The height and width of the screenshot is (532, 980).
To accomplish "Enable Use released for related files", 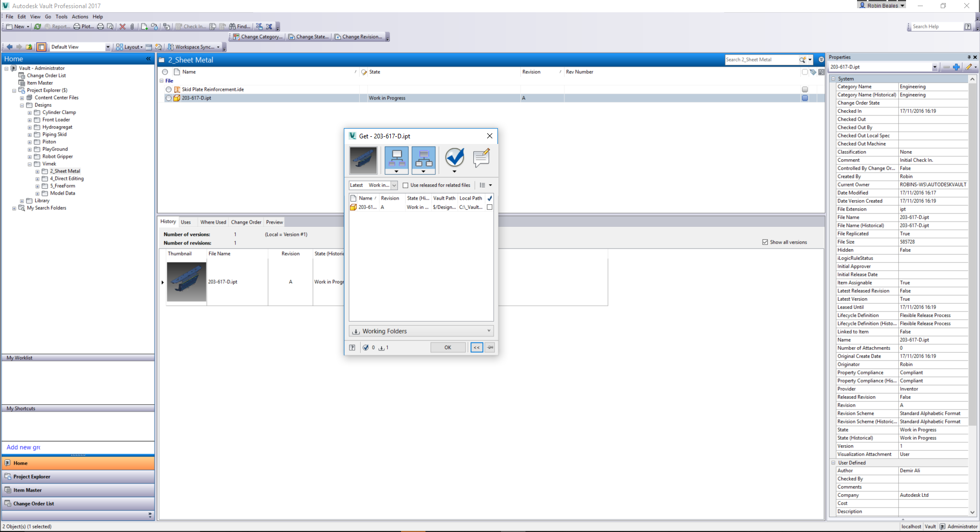I will pyautogui.click(x=406, y=185).
